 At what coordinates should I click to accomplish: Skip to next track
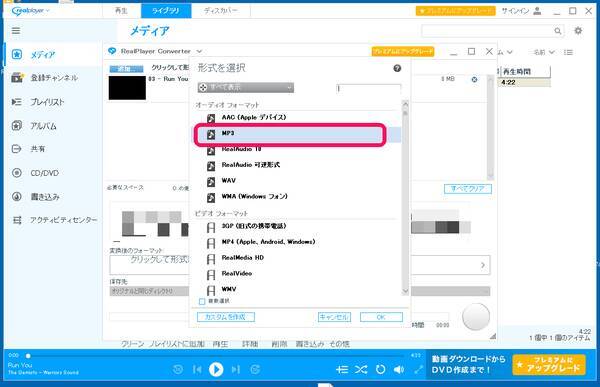coord(235,369)
